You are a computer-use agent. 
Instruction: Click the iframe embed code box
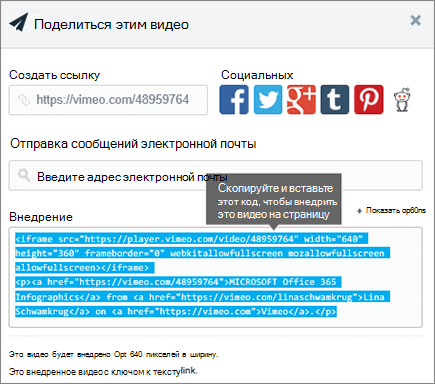(x=216, y=277)
